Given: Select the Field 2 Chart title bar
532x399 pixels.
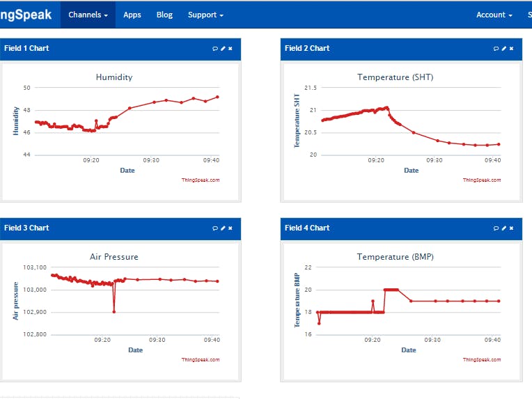Looking at the screenshot, I should [x=401, y=49].
